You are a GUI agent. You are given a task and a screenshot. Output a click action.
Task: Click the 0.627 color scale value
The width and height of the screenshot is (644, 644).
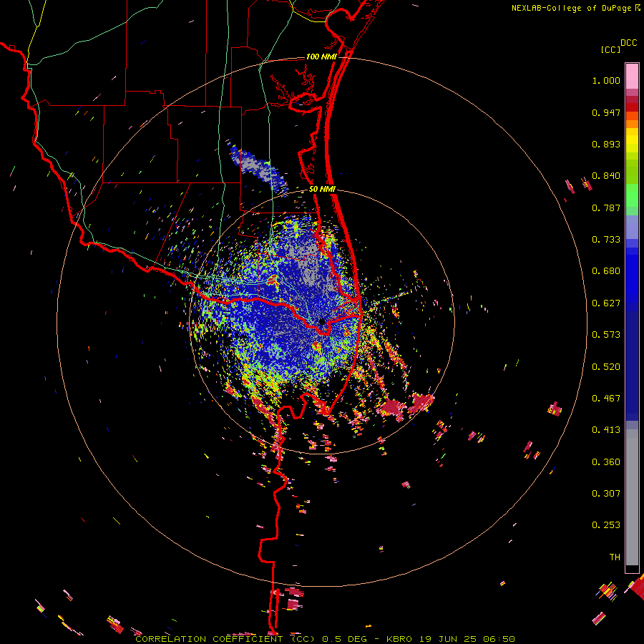click(606, 303)
